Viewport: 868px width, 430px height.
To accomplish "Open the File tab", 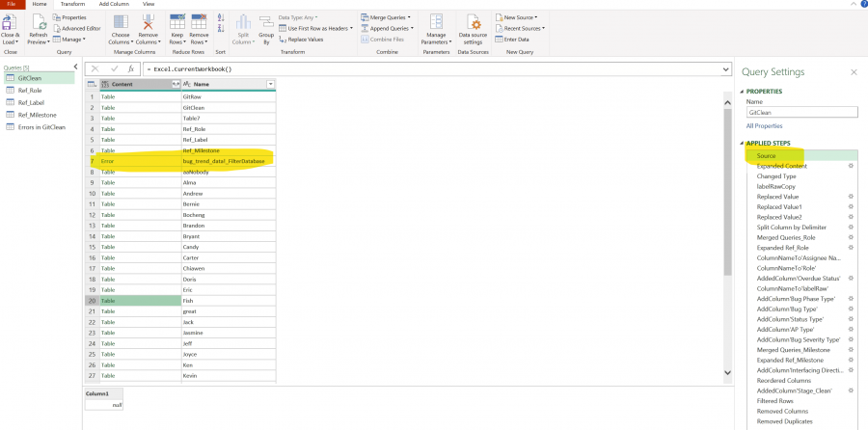I will pos(12,4).
